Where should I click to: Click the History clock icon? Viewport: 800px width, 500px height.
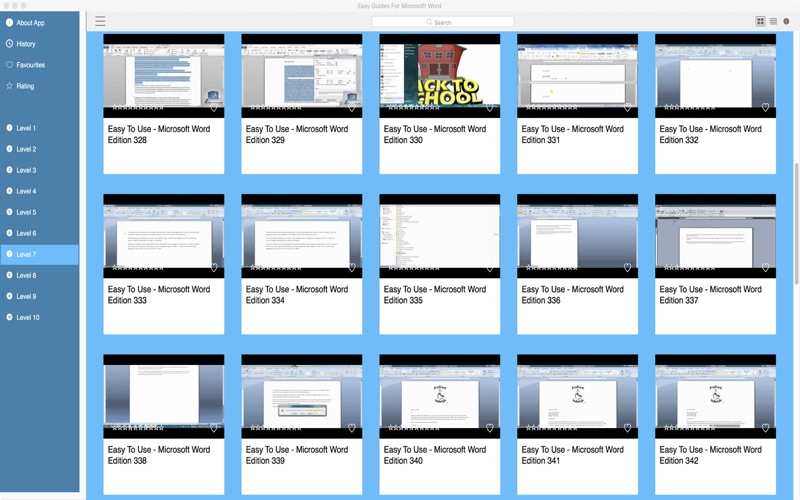point(9,44)
